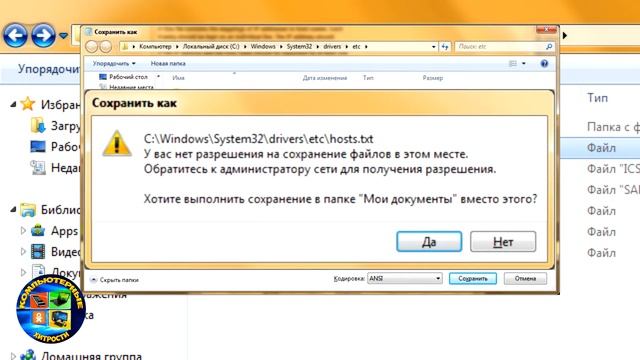Select etc in the breadcrumb path

356,47
